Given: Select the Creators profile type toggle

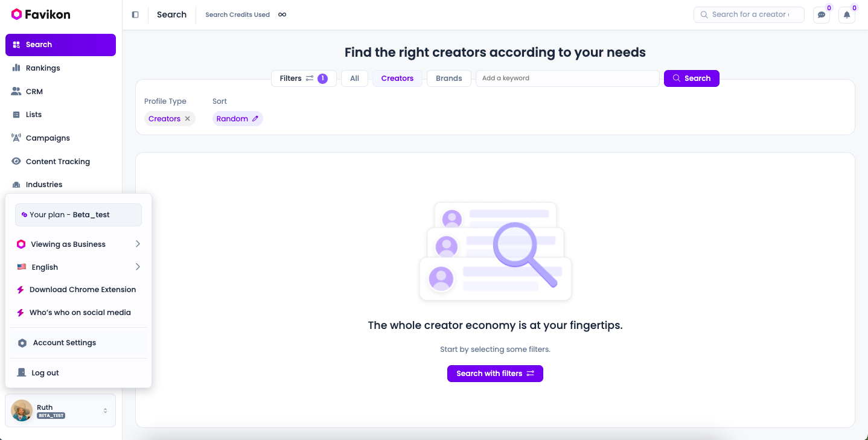Looking at the screenshot, I should click(x=397, y=78).
